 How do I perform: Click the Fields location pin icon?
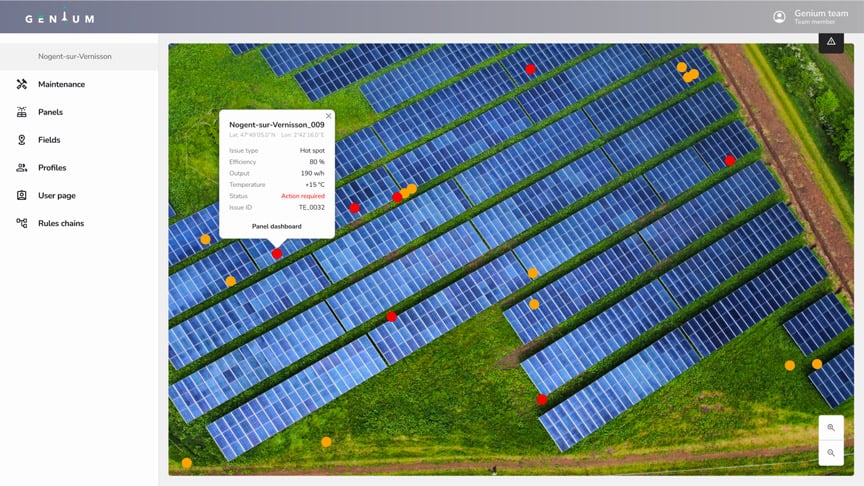[x=22, y=140]
